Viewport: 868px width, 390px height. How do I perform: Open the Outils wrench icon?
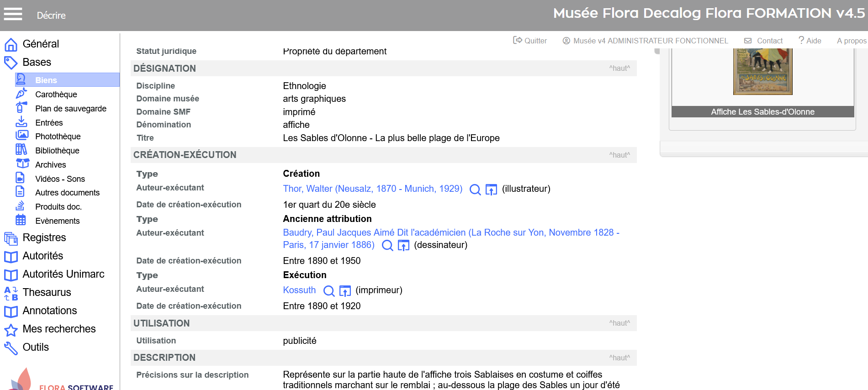[11, 348]
